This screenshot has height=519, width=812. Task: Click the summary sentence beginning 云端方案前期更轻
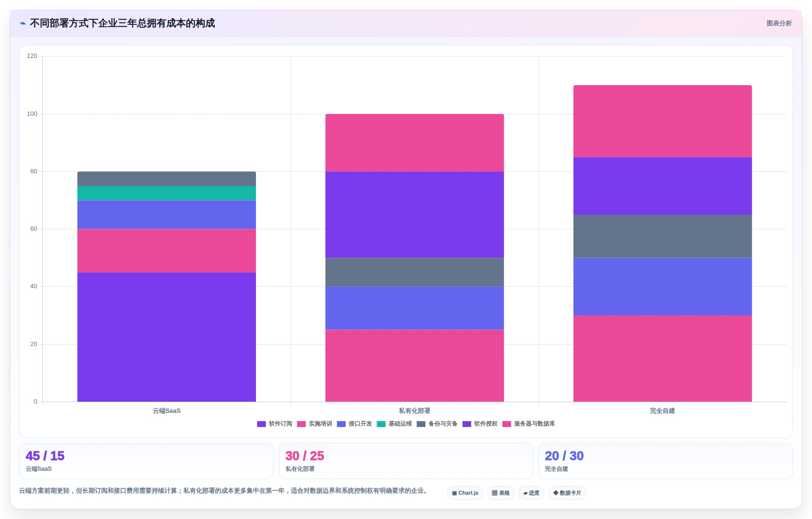tap(224, 491)
